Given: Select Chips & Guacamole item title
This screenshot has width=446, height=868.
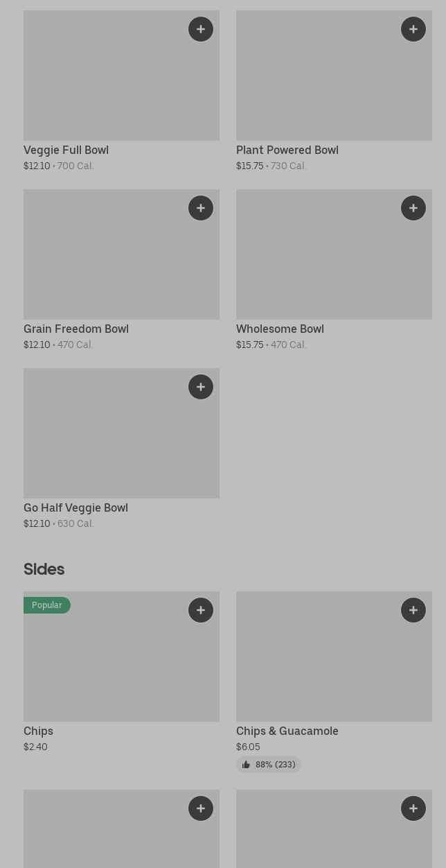Looking at the screenshot, I should (287, 731).
